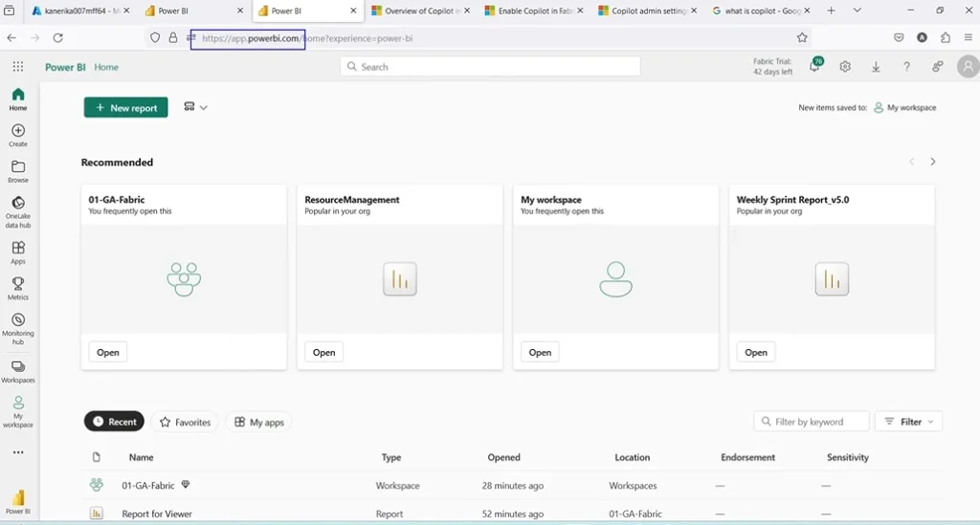Open Workspaces in the left sidebar
The image size is (980, 525).
click(18, 371)
